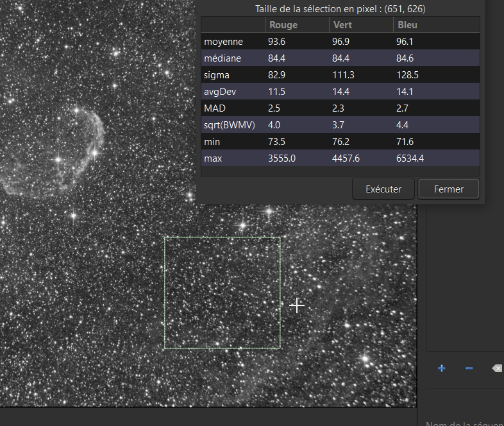
Task: Click the clear backspace icon
Action: (497, 368)
